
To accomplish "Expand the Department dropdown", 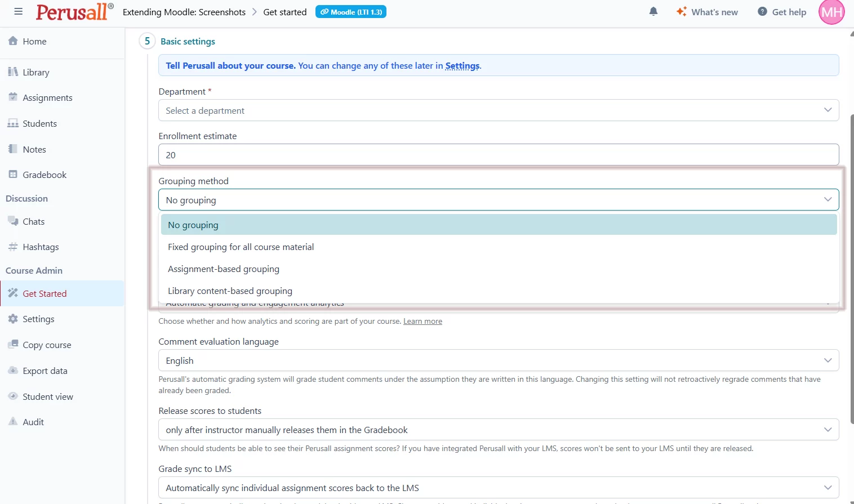I will point(498,110).
